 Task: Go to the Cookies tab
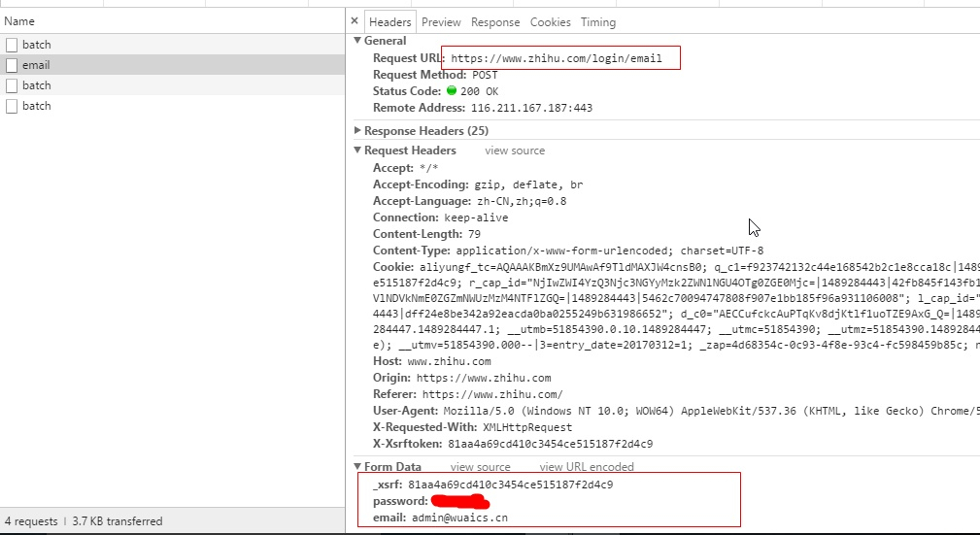(x=550, y=22)
